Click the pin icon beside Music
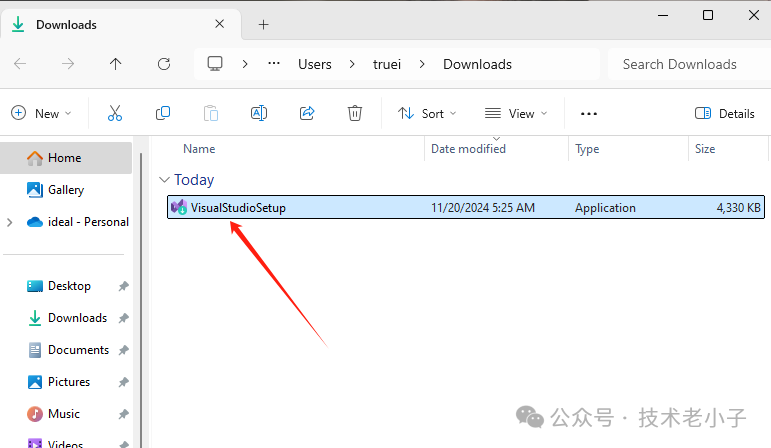Screen dimensions: 771x448 tap(123, 414)
